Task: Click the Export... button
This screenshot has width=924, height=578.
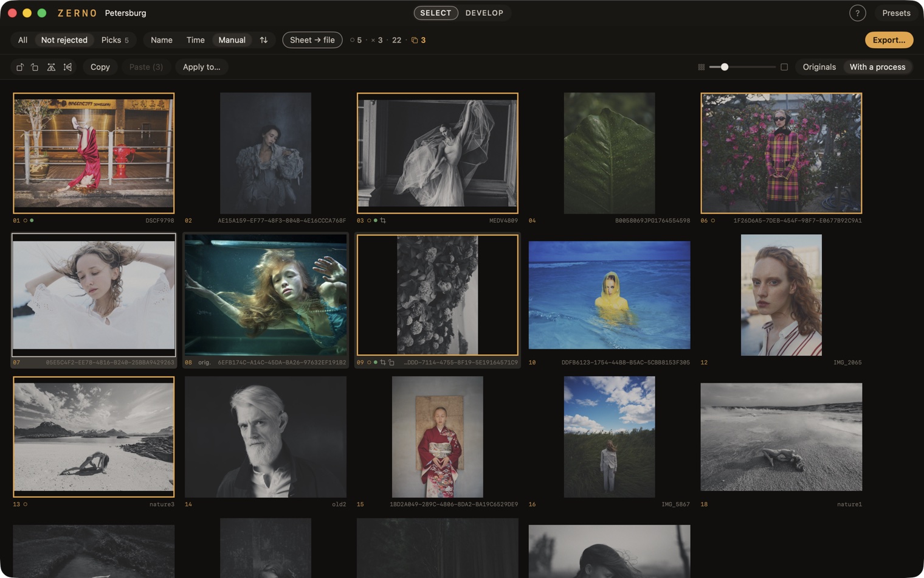Action: tap(889, 40)
